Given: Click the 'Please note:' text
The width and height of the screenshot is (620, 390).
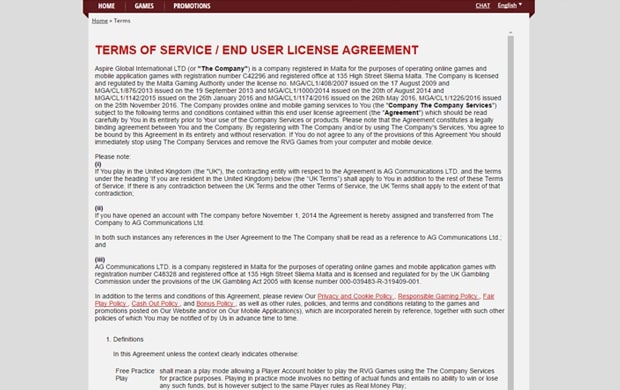Looking at the screenshot, I should [x=113, y=157].
